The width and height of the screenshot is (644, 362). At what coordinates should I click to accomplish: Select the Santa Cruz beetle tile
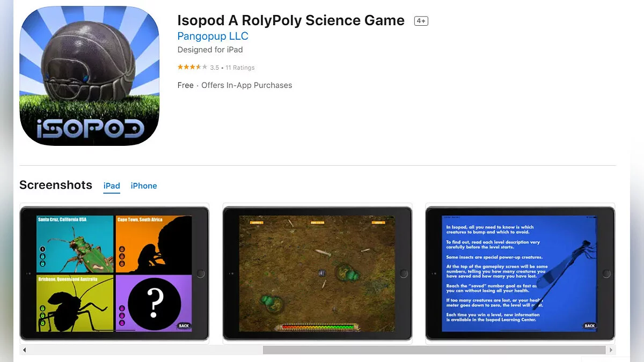pyautogui.click(x=75, y=245)
